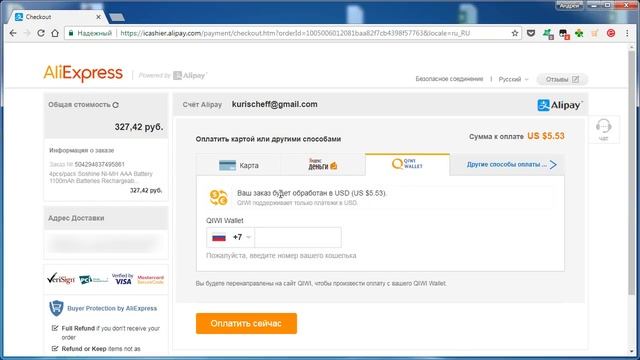Click secure padlock in address bar
The image size is (640, 360).
(71, 33)
